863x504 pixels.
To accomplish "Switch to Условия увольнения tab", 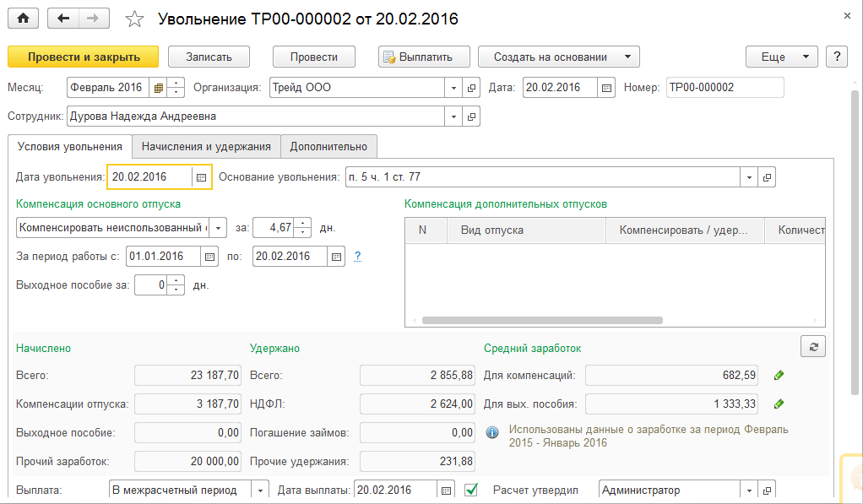I will (70, 146).
